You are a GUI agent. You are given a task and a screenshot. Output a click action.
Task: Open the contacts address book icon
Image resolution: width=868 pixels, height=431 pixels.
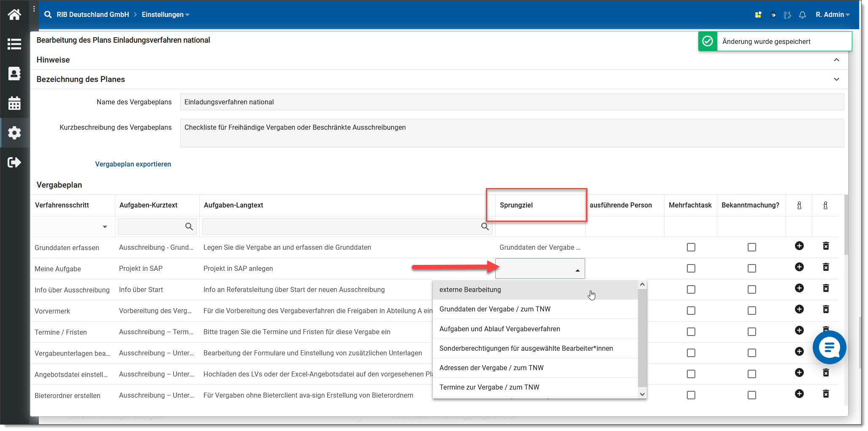14,74
